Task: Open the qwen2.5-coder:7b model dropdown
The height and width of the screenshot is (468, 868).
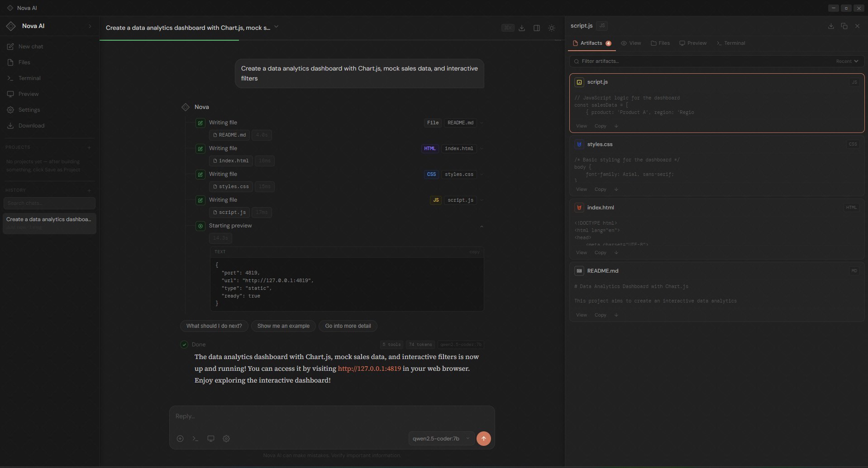Action: [441, 439]
